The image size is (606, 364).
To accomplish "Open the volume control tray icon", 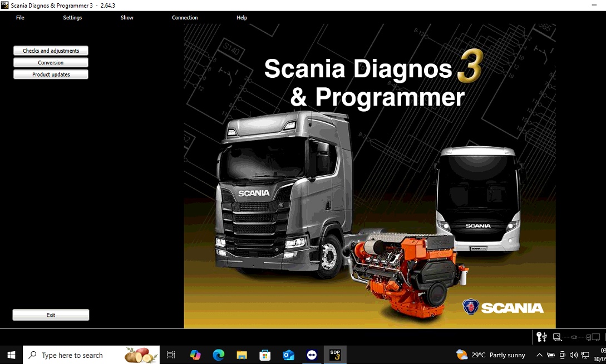I will (574, 355).
